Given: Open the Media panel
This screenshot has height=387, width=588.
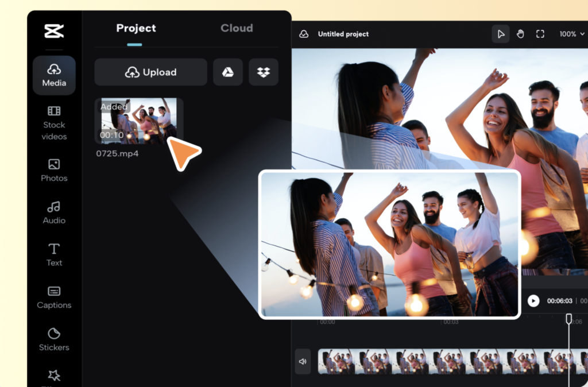Looking at the screenshot, I should point(54,75).
